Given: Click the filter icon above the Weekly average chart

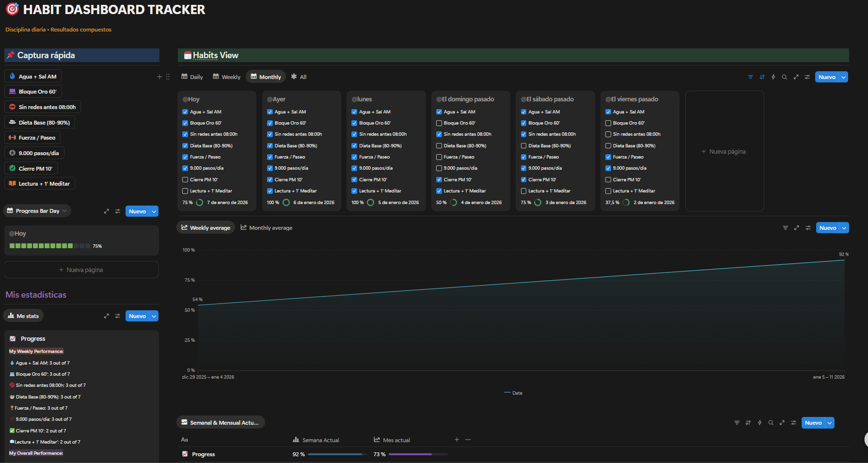Looking at the screenshot, I should [x=785, y=228].
